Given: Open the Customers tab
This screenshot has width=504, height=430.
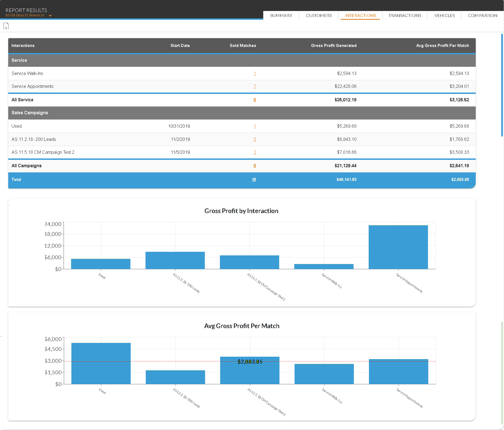Looking at the screenshot, I should (318, 16).
